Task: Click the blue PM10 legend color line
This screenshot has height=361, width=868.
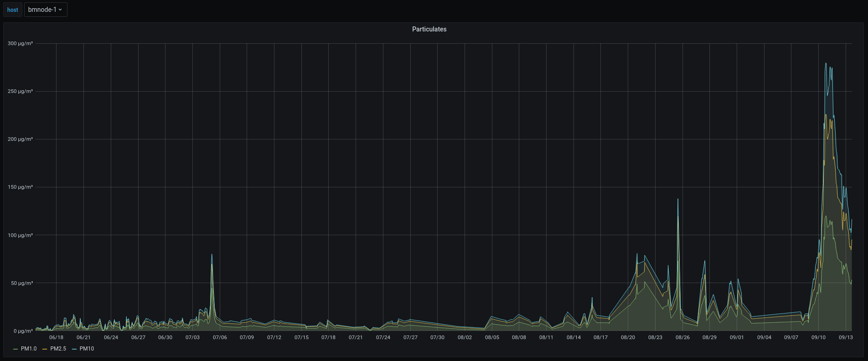Action: [x=74, y=349]
